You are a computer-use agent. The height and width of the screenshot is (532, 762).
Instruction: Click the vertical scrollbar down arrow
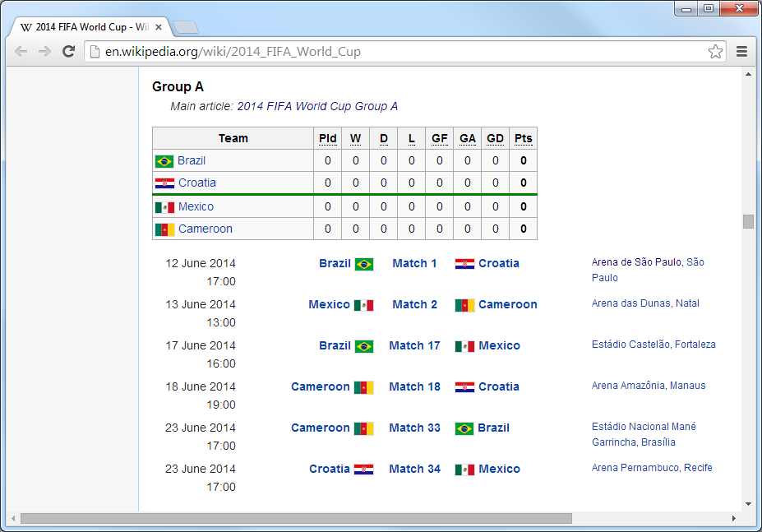pos(748,504)
